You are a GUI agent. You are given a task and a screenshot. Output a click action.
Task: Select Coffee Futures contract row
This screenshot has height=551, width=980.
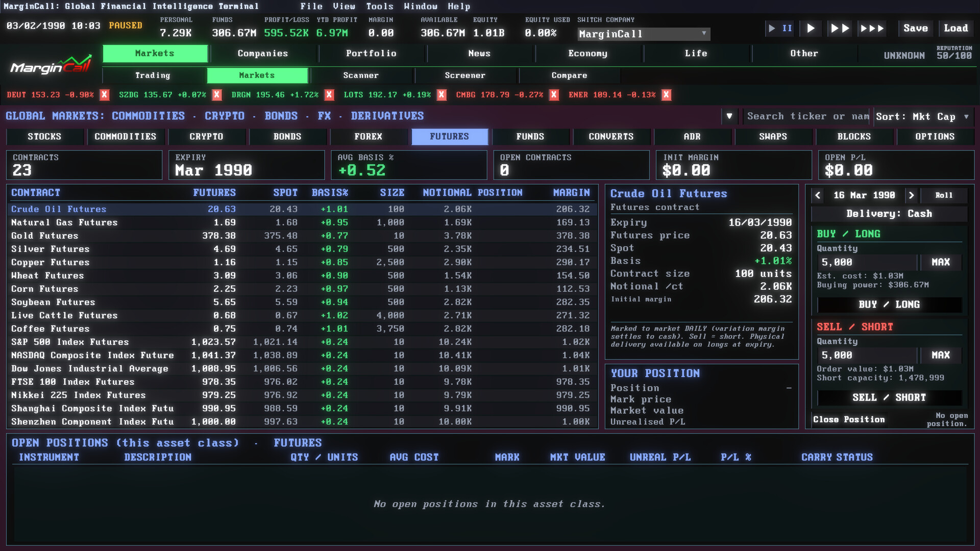(302, 329)
